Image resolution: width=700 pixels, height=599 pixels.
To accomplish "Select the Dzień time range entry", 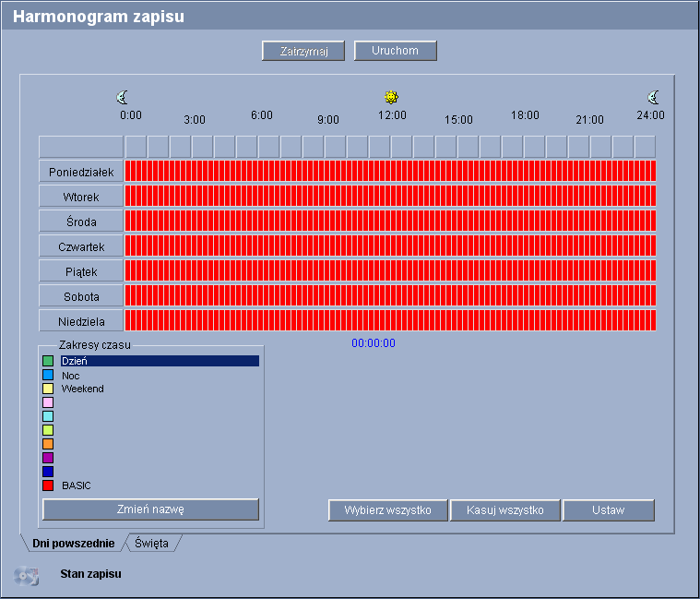I will pos(160,361).
